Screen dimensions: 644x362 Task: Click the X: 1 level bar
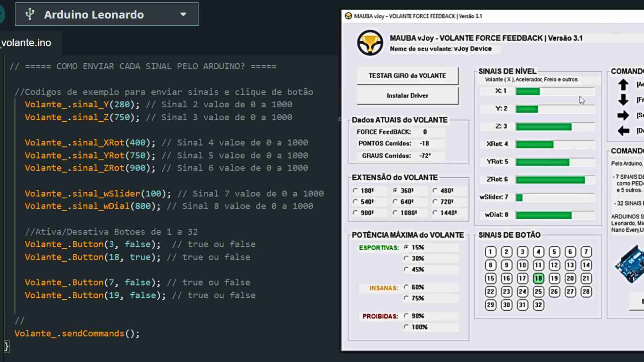pos(555,91)
